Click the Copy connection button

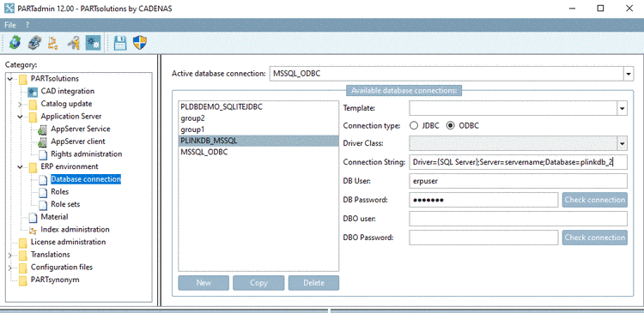[x=258, y=283]
